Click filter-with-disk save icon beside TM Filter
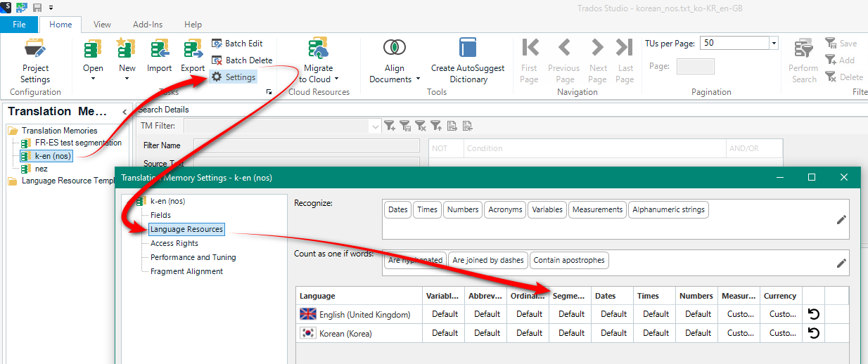Screen dimensions: 868x364 (405, 126)
